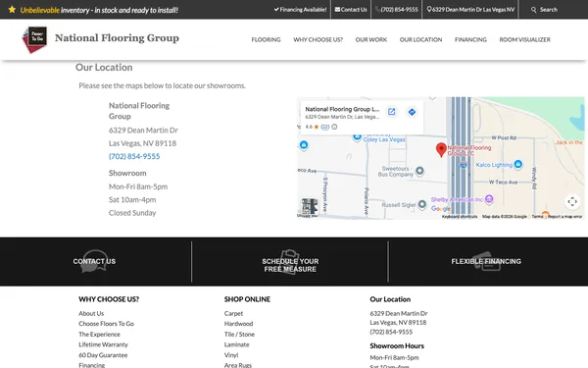Click the 'Our Location' page heading

tap(104, 67)
